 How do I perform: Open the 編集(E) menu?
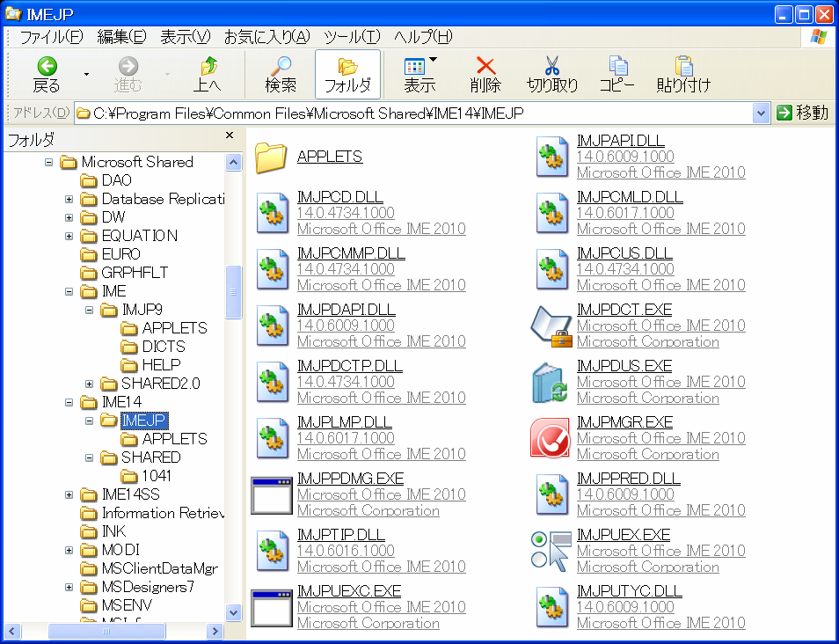[121, 37]
